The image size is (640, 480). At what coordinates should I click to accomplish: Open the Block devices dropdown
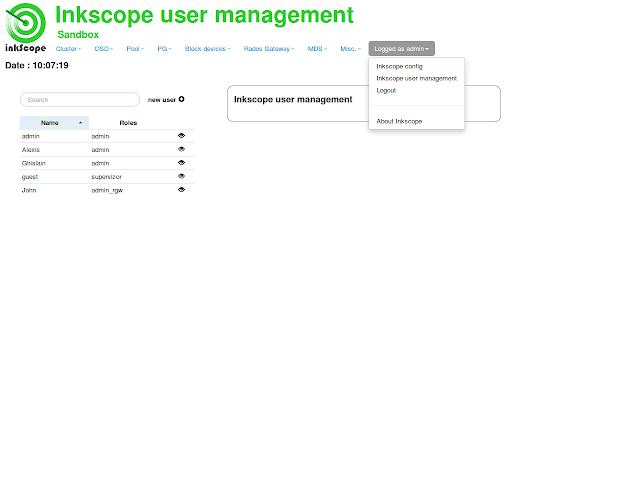click(207, 49)
